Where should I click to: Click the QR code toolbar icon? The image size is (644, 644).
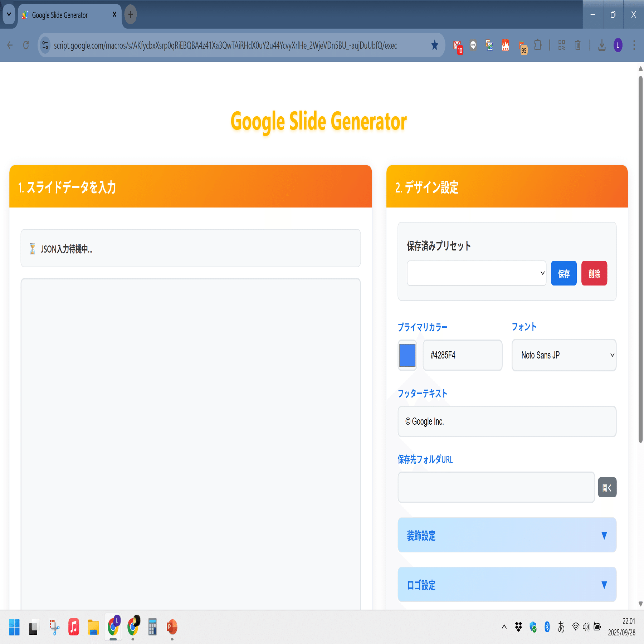562,45
